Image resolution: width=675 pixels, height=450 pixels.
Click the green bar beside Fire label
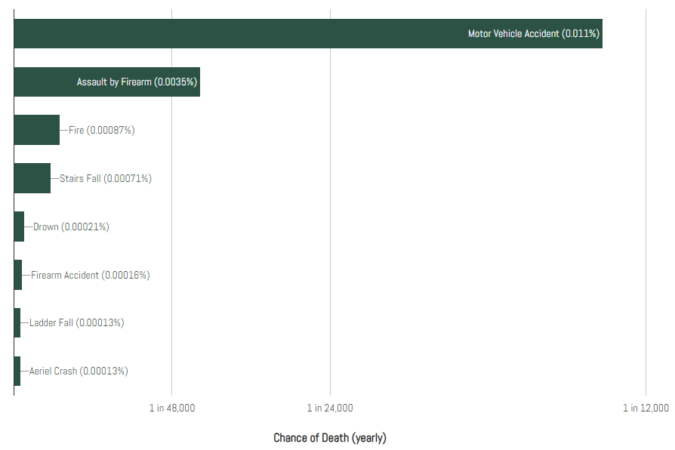(x=37, y=130)
